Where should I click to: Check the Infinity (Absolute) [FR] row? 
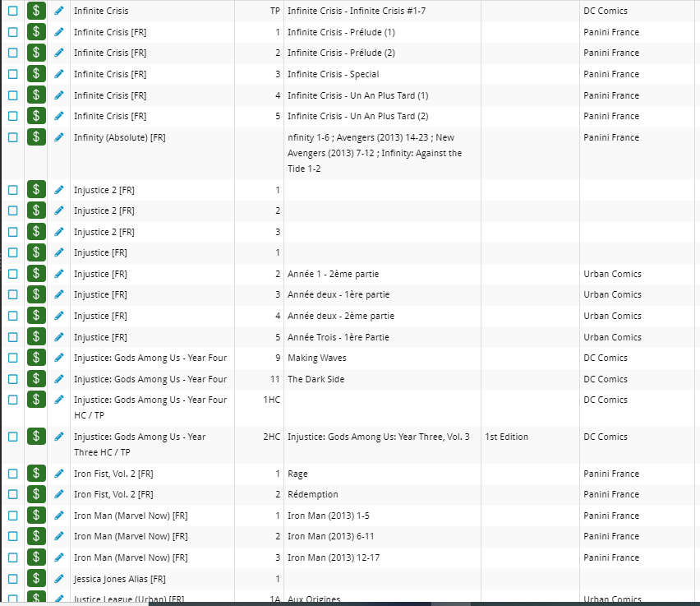[x=13, y=137]
